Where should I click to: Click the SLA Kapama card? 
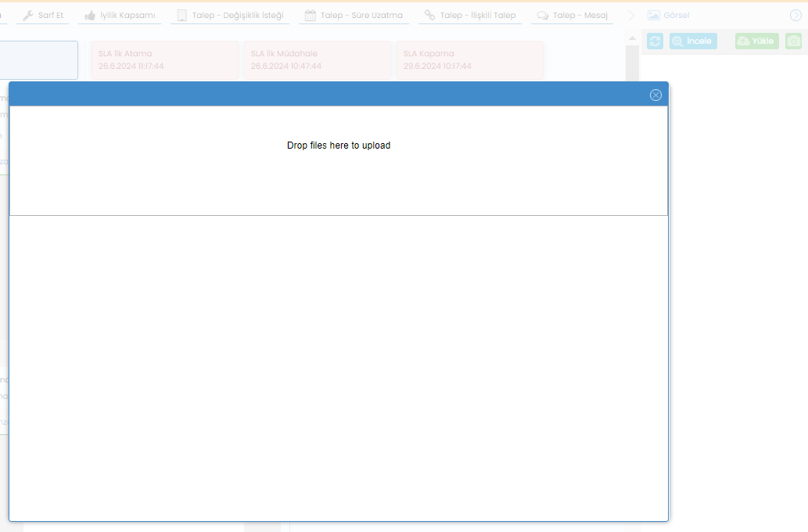(x=470, y=59)
